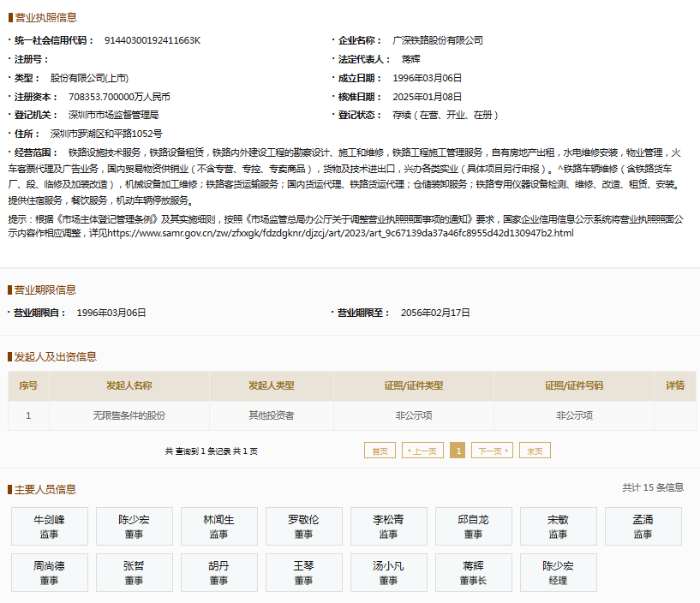Click 发起人名称 column header
The height and width of the screenshot is (603, 700).
tap(129, 385)
